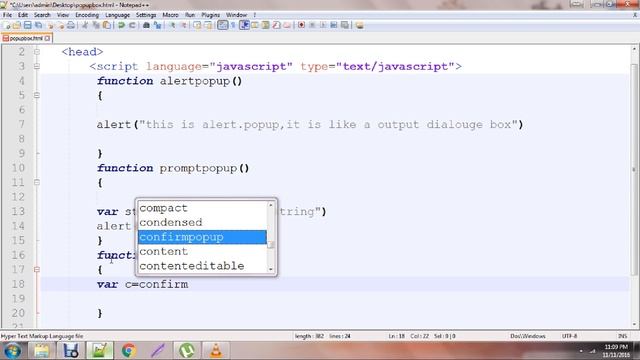This screenshot has width=640, height=360.
Task: Collapse the fold marker on line 5
Action: (37, 95)
